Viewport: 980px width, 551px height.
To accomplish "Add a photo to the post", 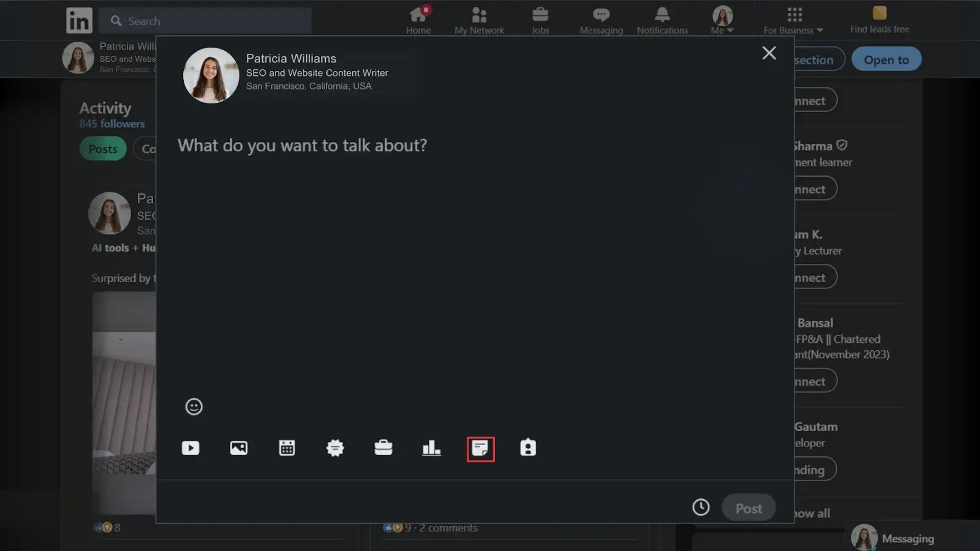I will (x=238, y=448).
